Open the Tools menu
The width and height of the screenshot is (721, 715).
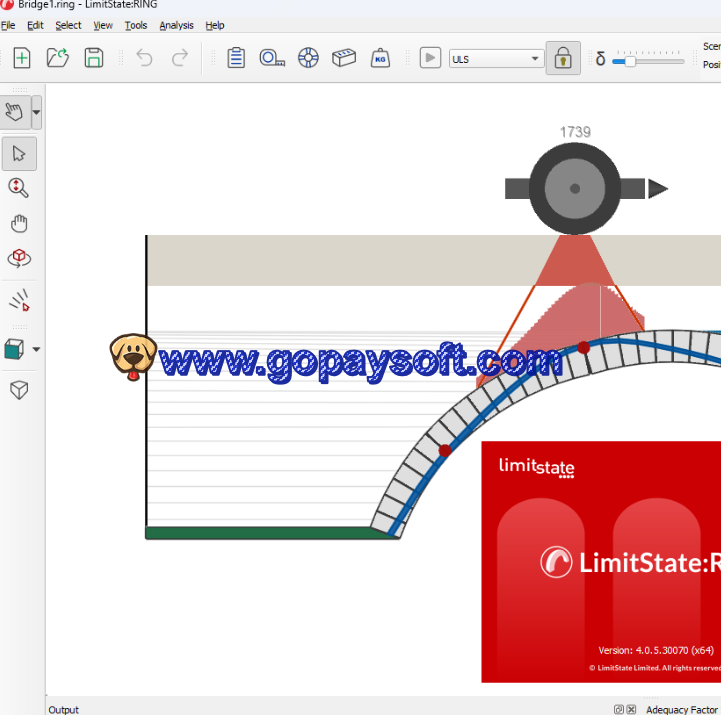[136, 25]
